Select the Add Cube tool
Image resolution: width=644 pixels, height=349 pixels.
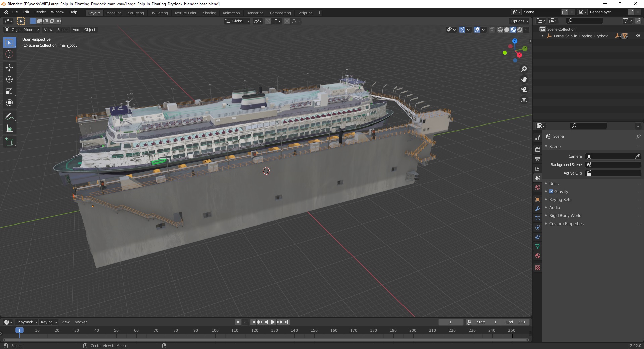[x=9, y=142]
